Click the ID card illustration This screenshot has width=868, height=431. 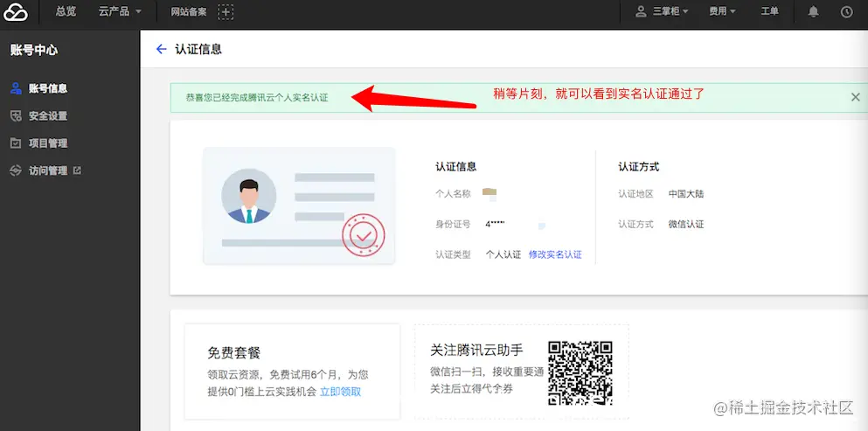299,205
